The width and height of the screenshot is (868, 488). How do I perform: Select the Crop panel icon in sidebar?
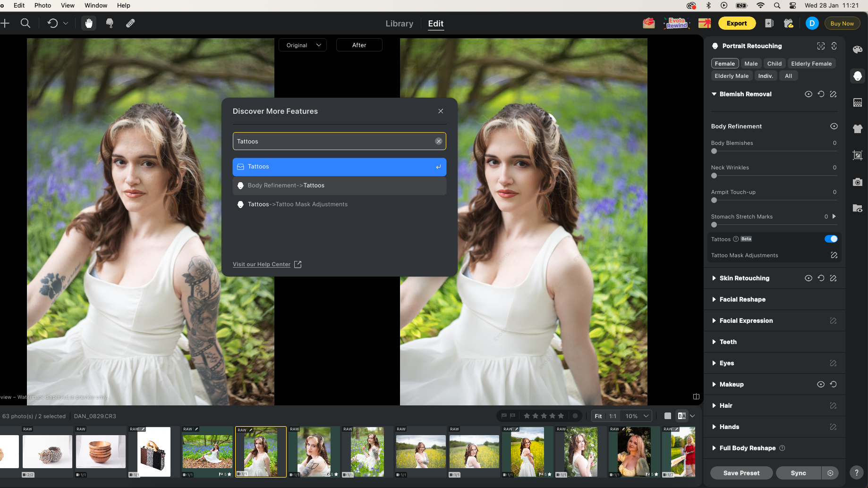pyautogui.click(x=858, y=155)
